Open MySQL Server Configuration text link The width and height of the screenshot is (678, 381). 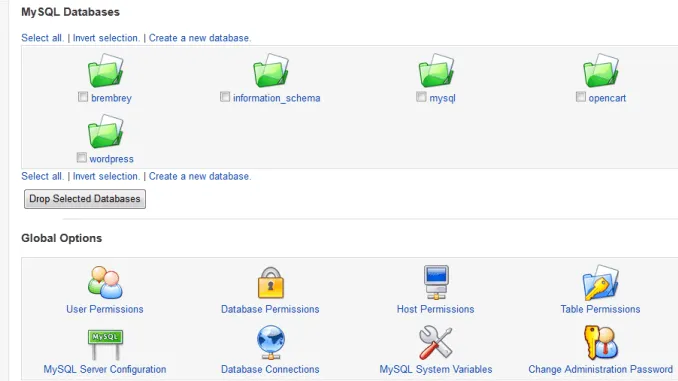pos(105,369)
